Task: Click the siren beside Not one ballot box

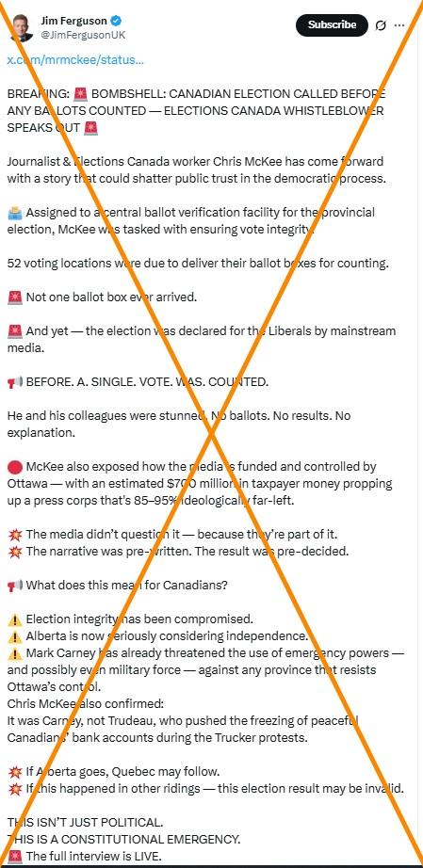Action: [15, 297]
